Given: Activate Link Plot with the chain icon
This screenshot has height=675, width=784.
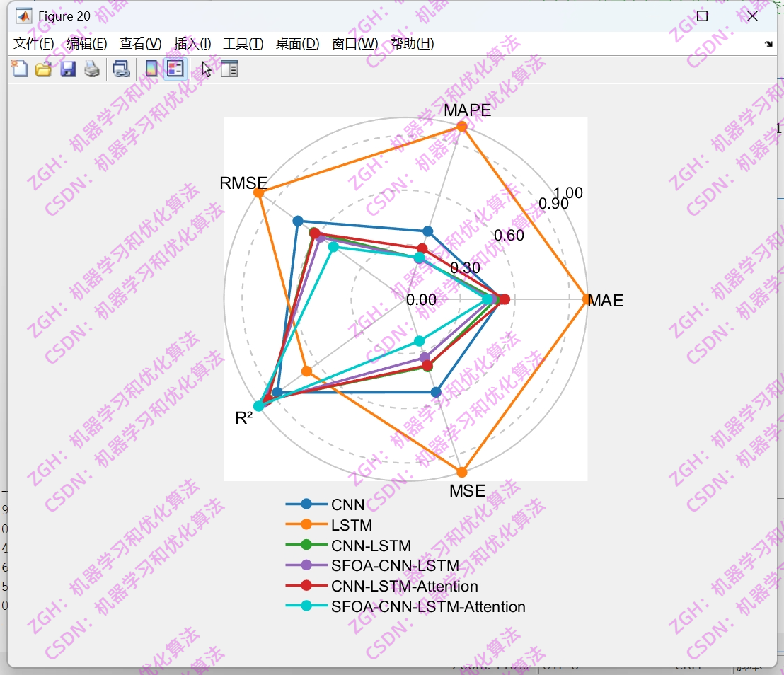Looking at the screenshot, I should click(x=120, y=69).
